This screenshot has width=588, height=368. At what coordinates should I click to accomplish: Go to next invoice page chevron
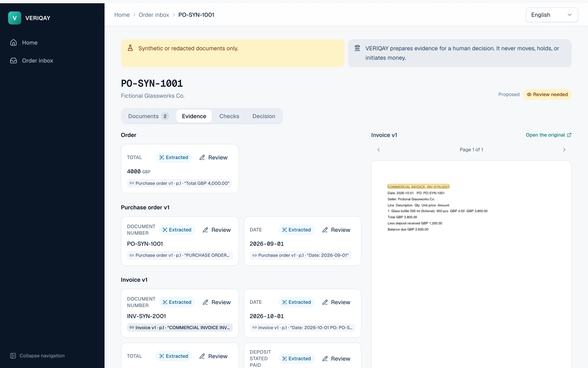click(x=564, y=150)
